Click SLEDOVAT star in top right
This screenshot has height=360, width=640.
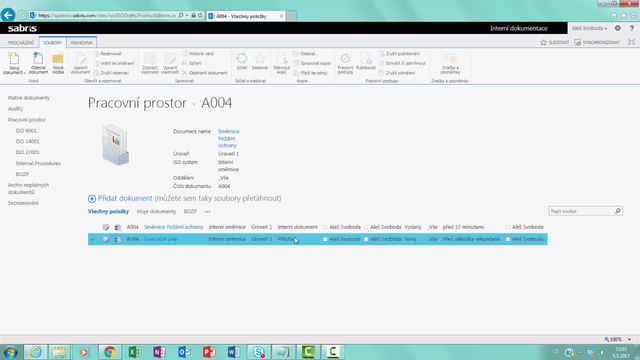[555, 42]
